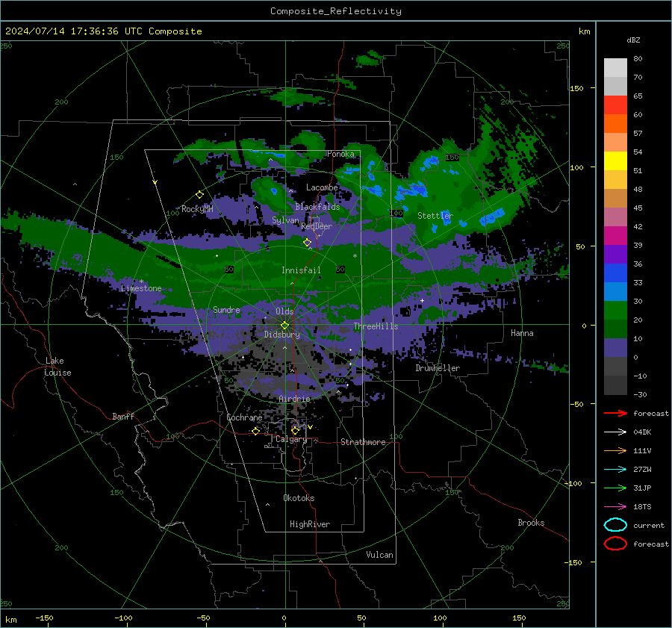Image resolution: width=672 pixels, height=628 pixels.
Task: Click the asterisk marker above Limestone
Action: click(x=141, y=282)
